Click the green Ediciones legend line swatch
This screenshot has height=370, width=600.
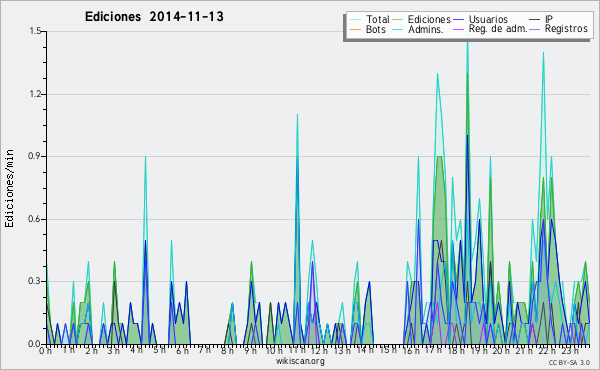(x=398, y=20)
